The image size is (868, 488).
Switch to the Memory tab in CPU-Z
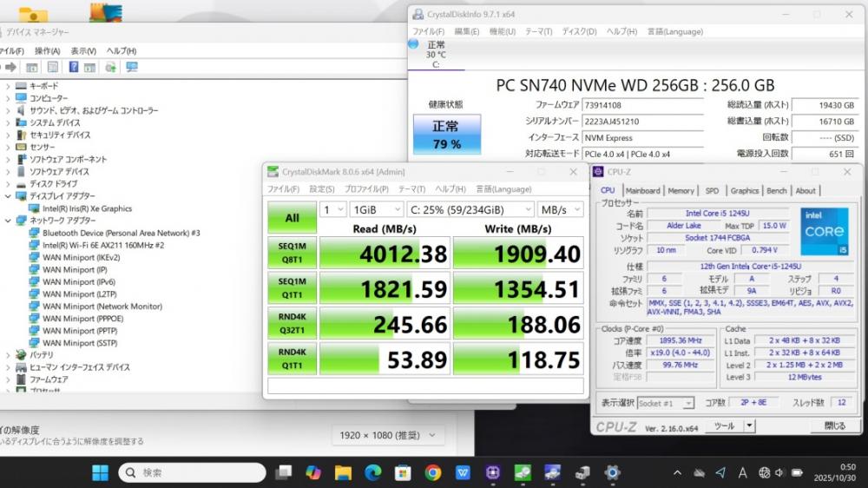681,190
